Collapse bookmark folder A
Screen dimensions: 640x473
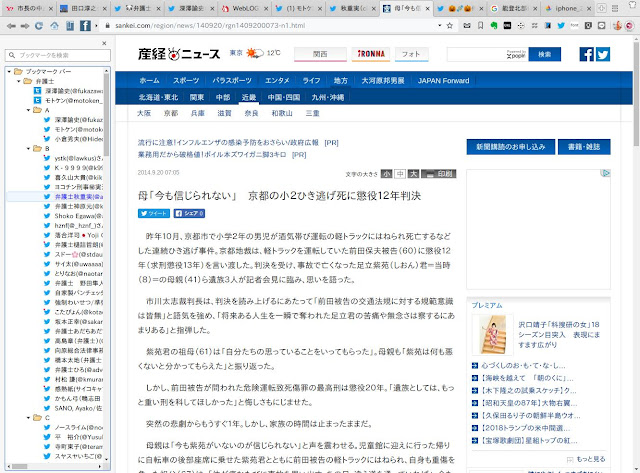(x=29, y=110)
